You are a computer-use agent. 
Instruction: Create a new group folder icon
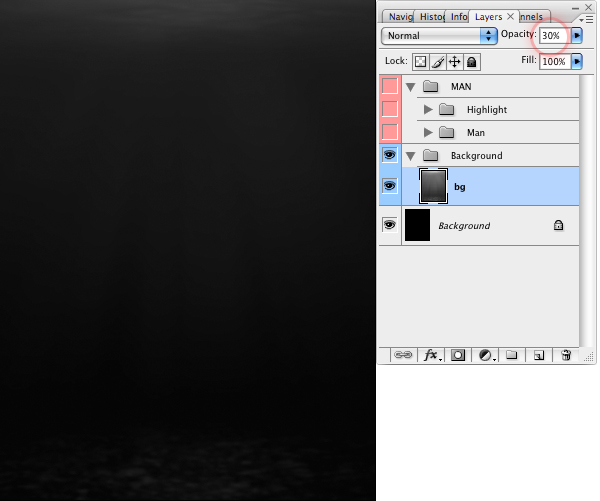(x=512, y=355)
